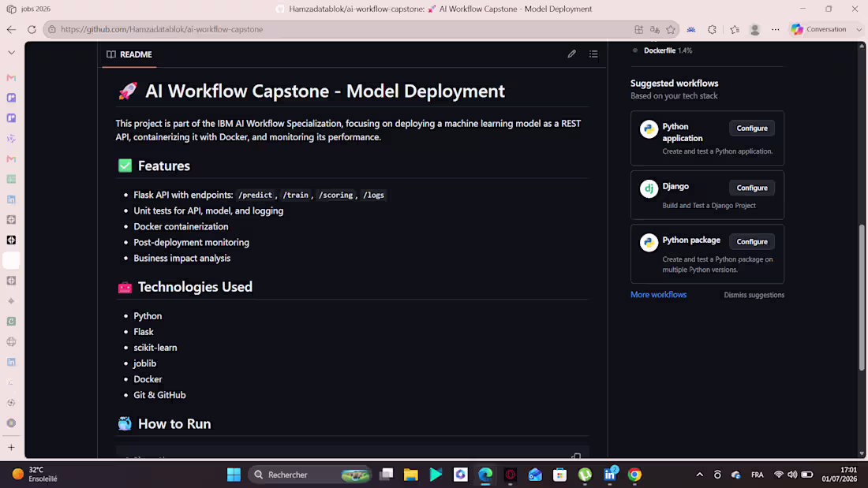Reload the GitHub page
Image resolution: width=868 pixels, height=488 pixels.
click(32, 29)
